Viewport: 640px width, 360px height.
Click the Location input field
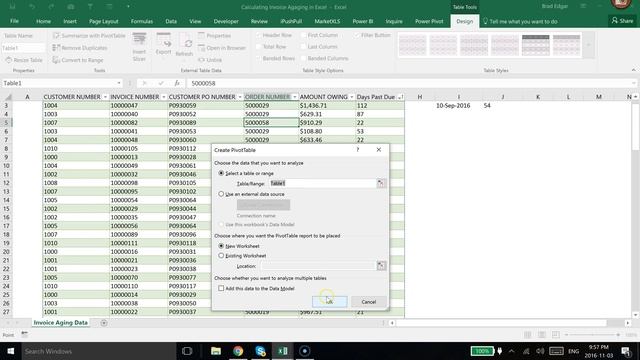pyautogui.click(x=317, y=266)
